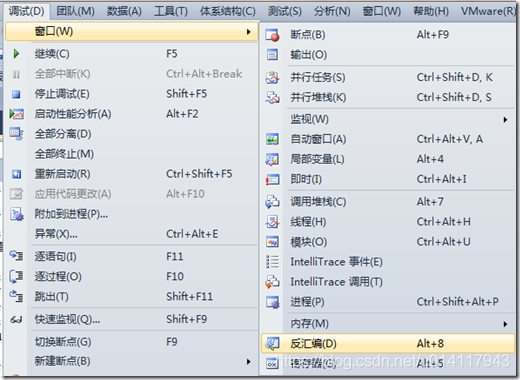Click the Stop Debugging square icon
This screenshot has height=380, width=520.
click(16, 94)
